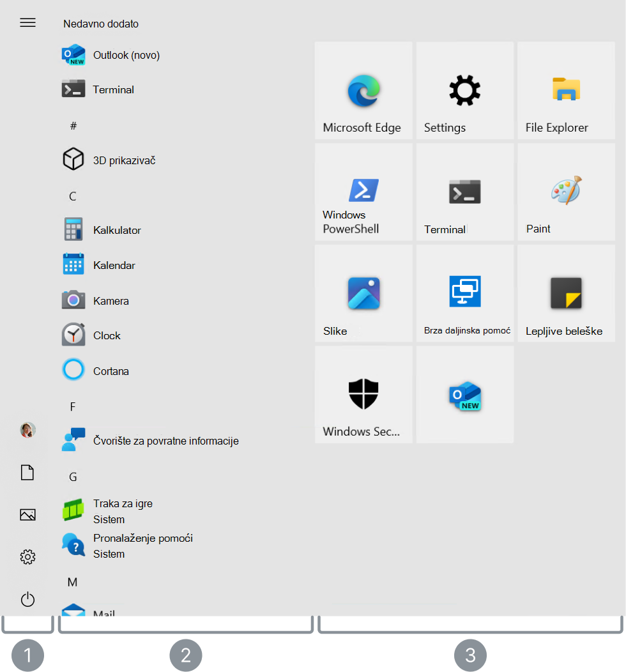
Task: Open Čvorište za povratne informacije
Action: tap(150, 440)
